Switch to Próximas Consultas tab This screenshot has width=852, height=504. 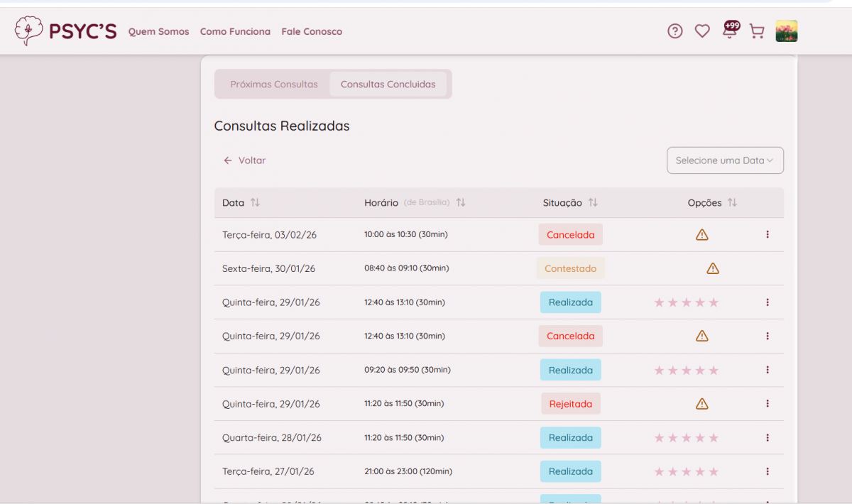274,84
